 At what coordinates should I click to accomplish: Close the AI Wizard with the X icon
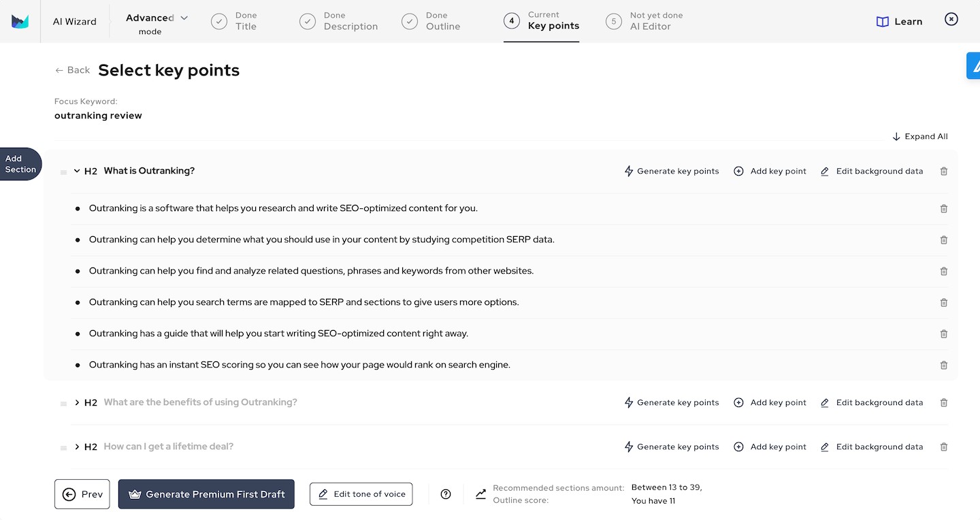(951, 19)
